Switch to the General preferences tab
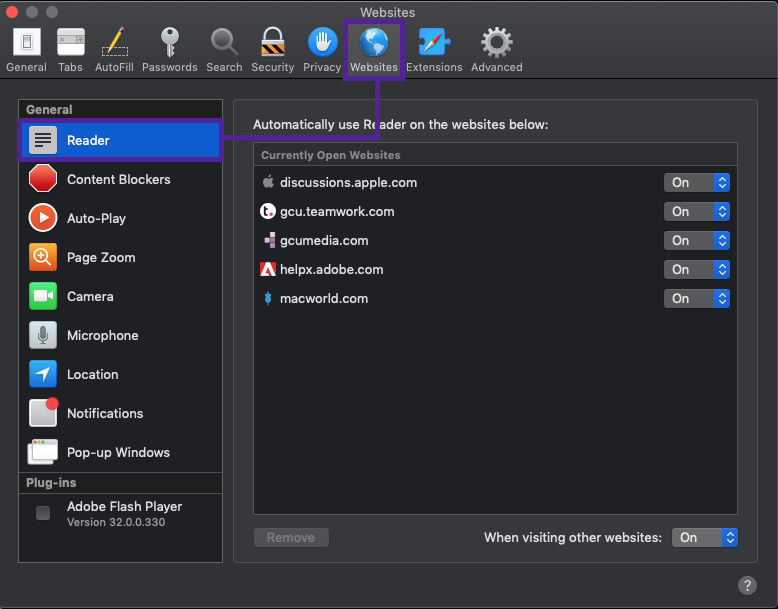This screenshot has height=609, width=778. tap(26, 50)
